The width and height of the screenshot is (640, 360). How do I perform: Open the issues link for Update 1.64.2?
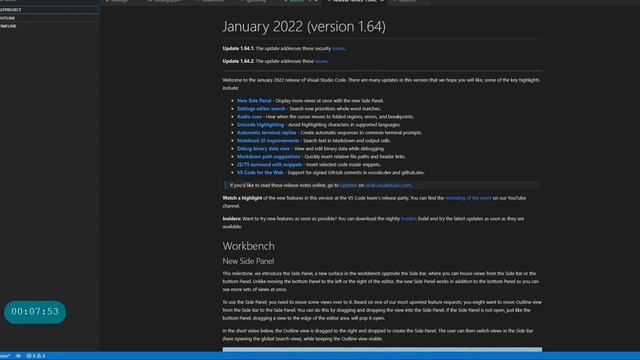[x=321, y=61]
